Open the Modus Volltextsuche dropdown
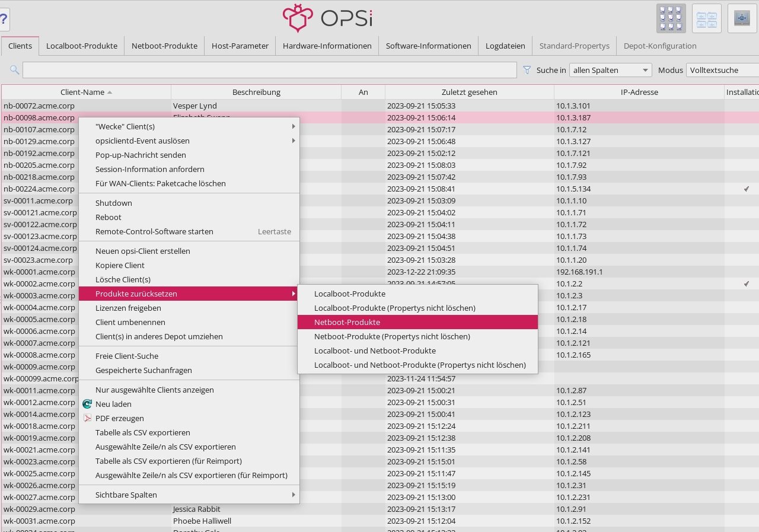Viewport: 759px width, 532px height. [x=722, y=70]
